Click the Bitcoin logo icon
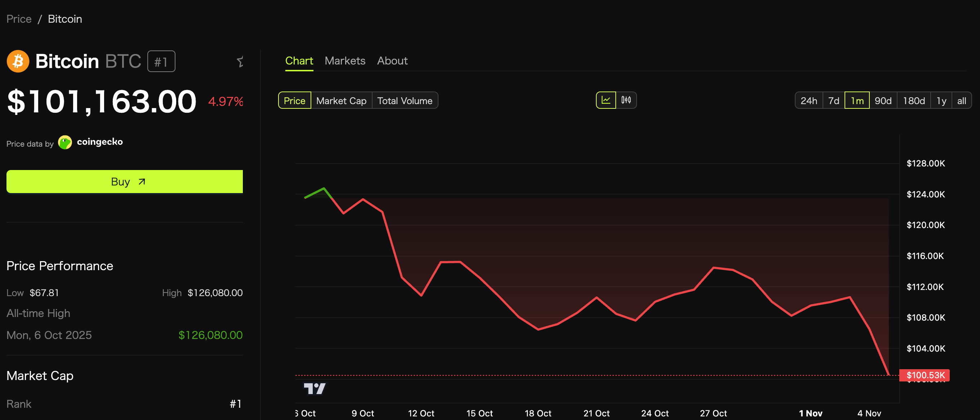Image resolution: width=980 pixels, height=420 pixels. pyautogui.click(x=18, y=61)
